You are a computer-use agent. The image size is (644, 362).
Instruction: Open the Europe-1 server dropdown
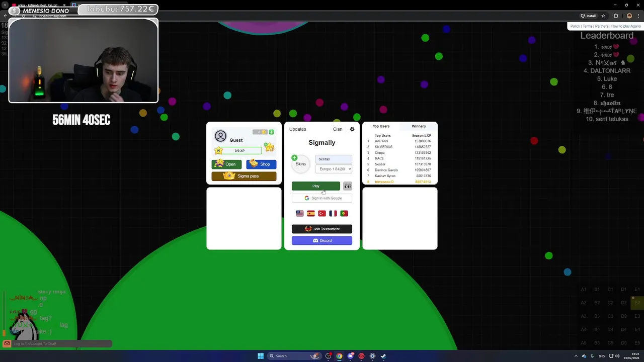click(x=334, y=169)
